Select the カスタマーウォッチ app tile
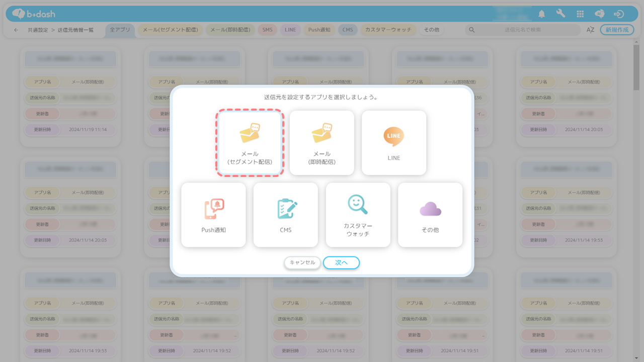This screenshot has height=362, width=644. click(358, 215)
